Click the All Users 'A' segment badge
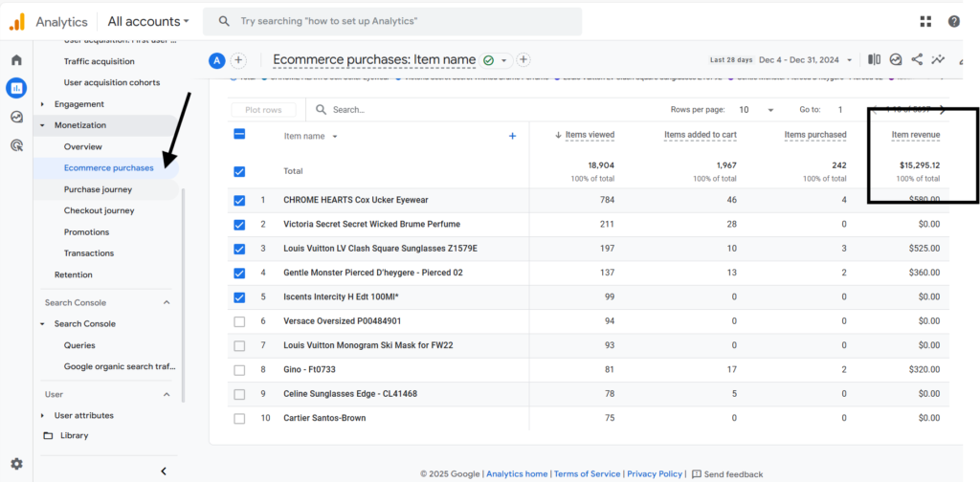 [217, 60]
